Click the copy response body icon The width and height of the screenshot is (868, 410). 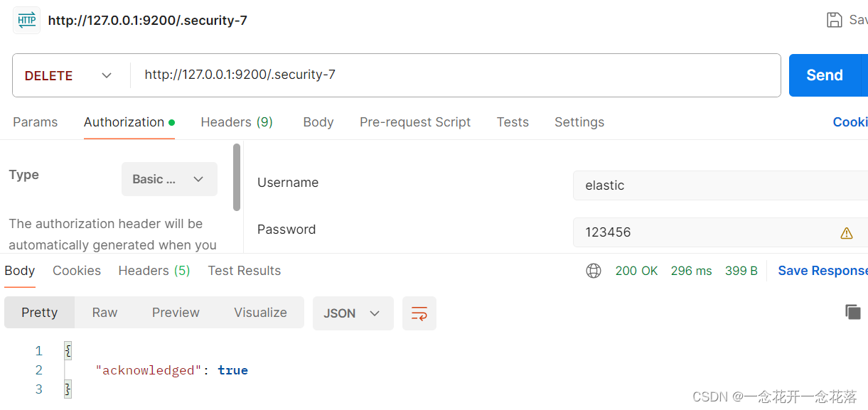pos(852,311)
